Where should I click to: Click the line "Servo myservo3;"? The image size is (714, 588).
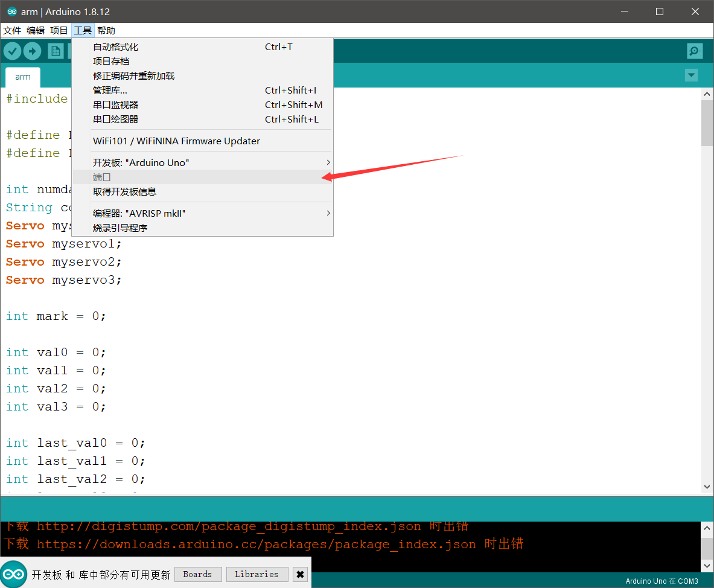click(64, 280)
